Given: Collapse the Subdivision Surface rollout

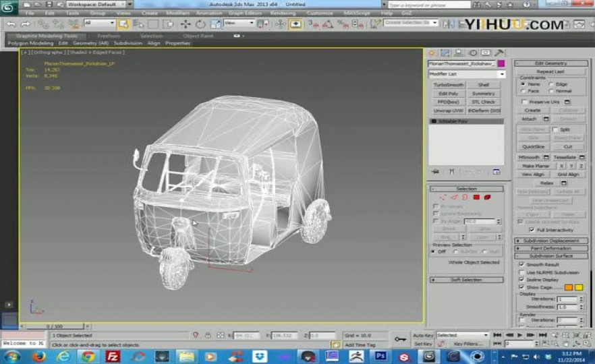Looking at the screenshot, I should tap(551, 256).
